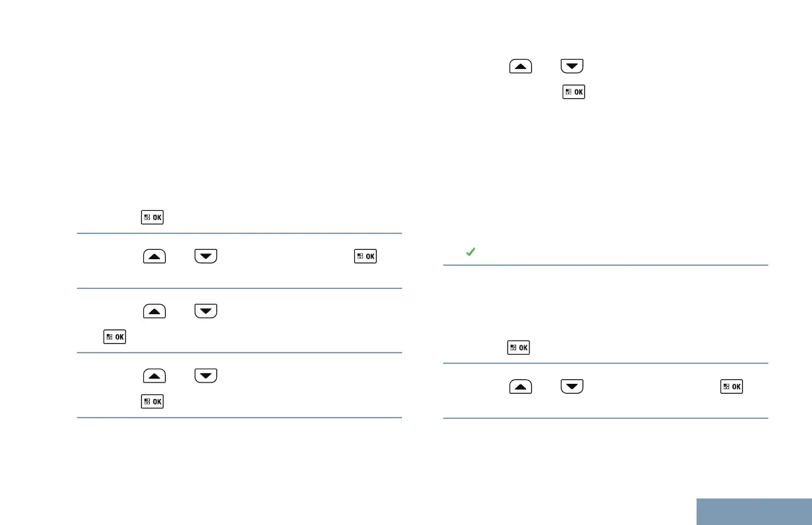812x525 pixels.
Task: Select the up arrow in the left column's second step
Action: (x=154, y=256)
